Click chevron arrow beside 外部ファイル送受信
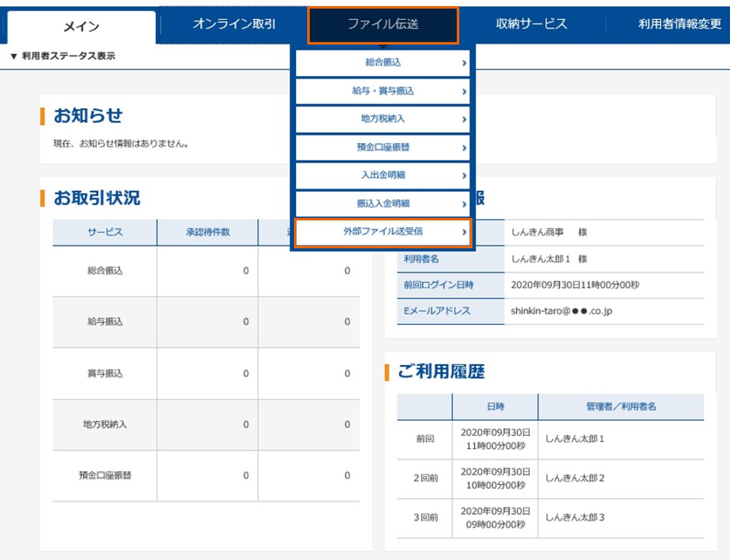This screenshot has height=560, width=730. pos(464,232)
